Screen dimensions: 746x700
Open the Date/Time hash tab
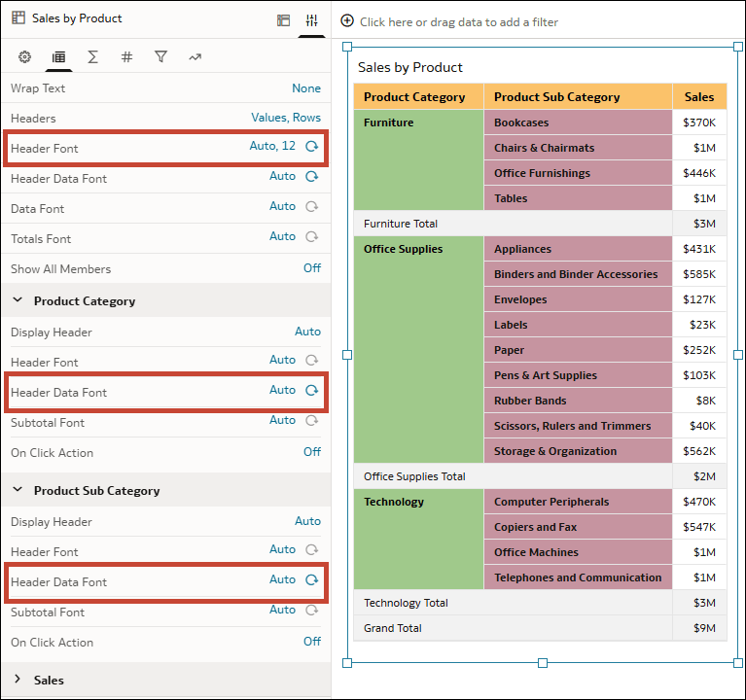point(126,57)
